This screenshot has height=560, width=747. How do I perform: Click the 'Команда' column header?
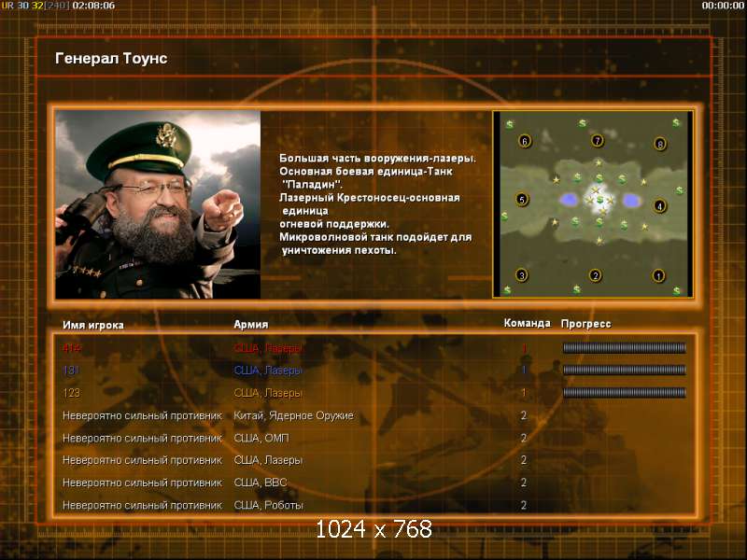pos(527,323)
